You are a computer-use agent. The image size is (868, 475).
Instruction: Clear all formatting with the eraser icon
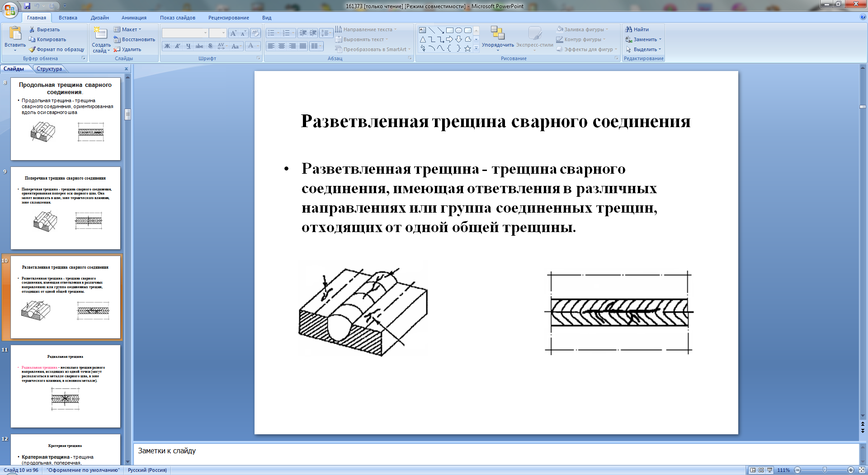tap(255, 33)
